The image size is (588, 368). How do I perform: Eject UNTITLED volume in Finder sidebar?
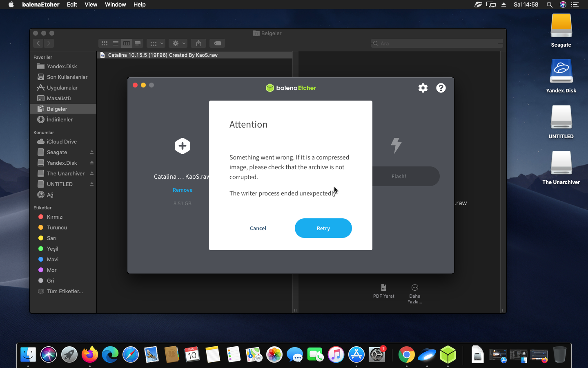pyautogui.click(x=92, y=184)
